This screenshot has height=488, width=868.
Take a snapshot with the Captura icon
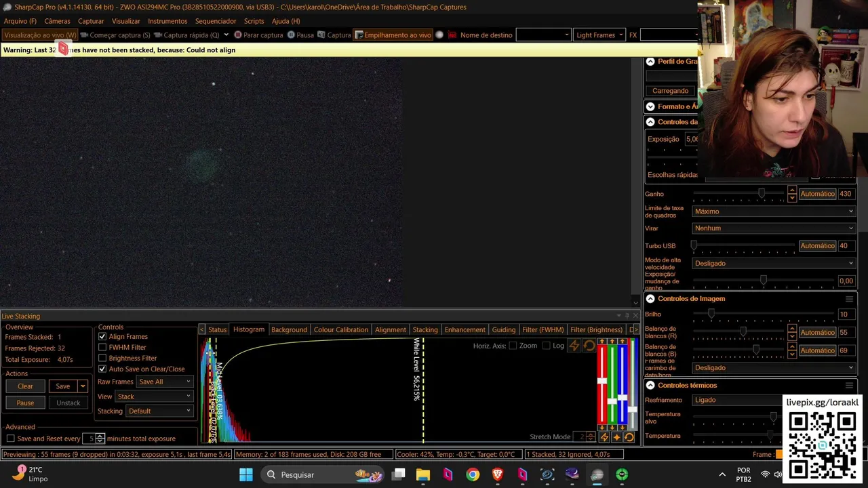(322, 35)
